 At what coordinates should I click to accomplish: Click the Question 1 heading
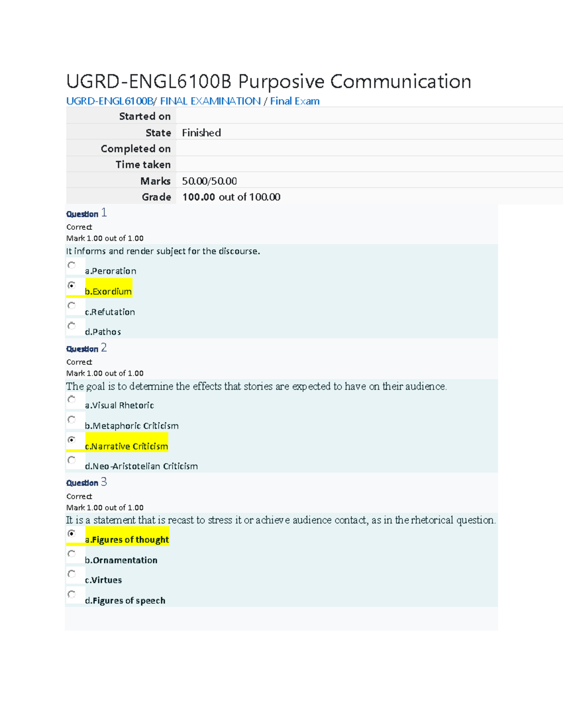coord(87,213)
